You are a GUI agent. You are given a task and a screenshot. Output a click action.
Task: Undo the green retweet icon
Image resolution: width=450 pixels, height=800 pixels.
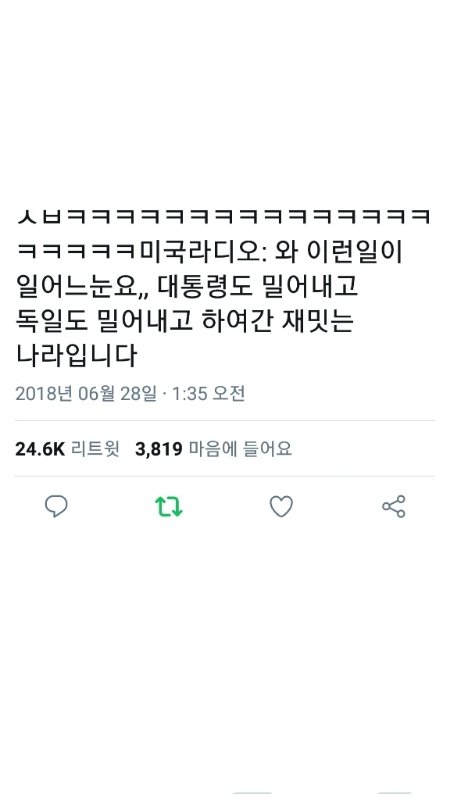[x=169, y=507]
